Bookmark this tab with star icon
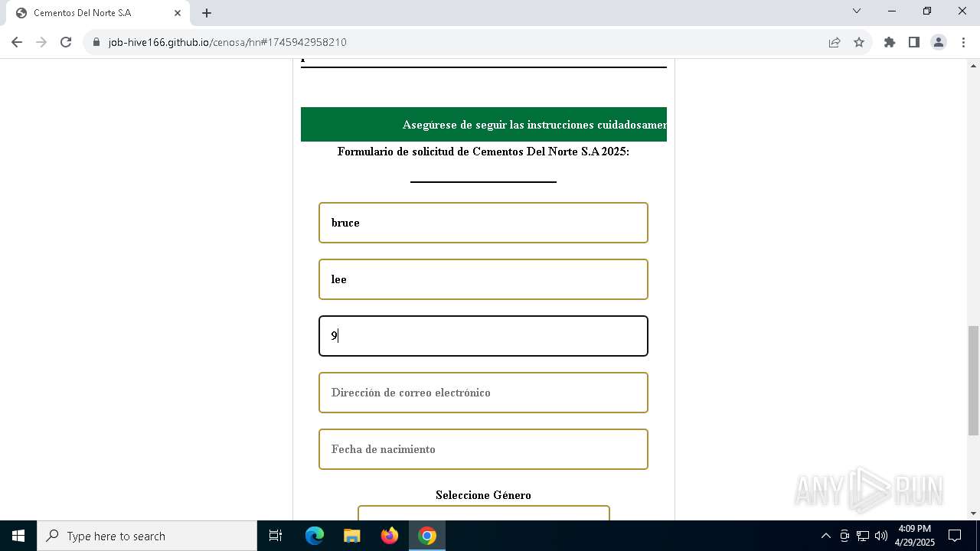The width and height of the screenshot is (980, 551). 859,42
